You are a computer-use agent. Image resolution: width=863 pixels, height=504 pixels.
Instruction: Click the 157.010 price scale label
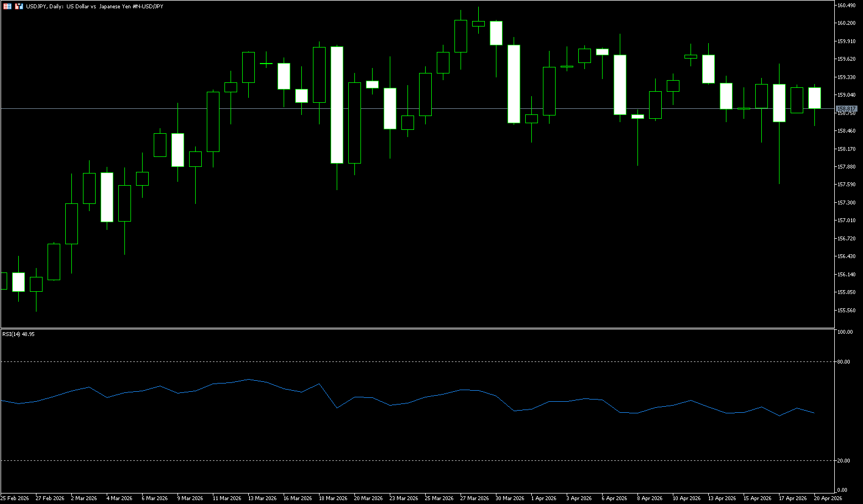click(846, 221)
